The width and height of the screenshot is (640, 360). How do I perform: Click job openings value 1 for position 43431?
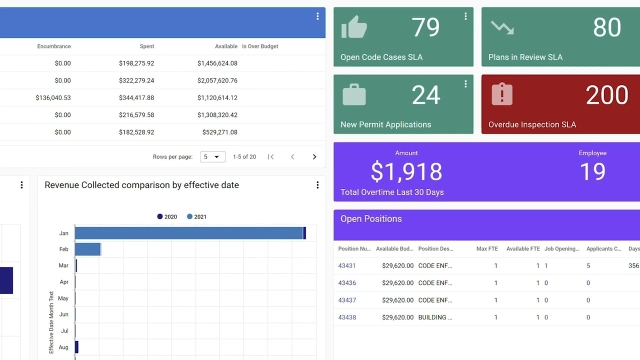pyautogui.click(x=546, y=266)
